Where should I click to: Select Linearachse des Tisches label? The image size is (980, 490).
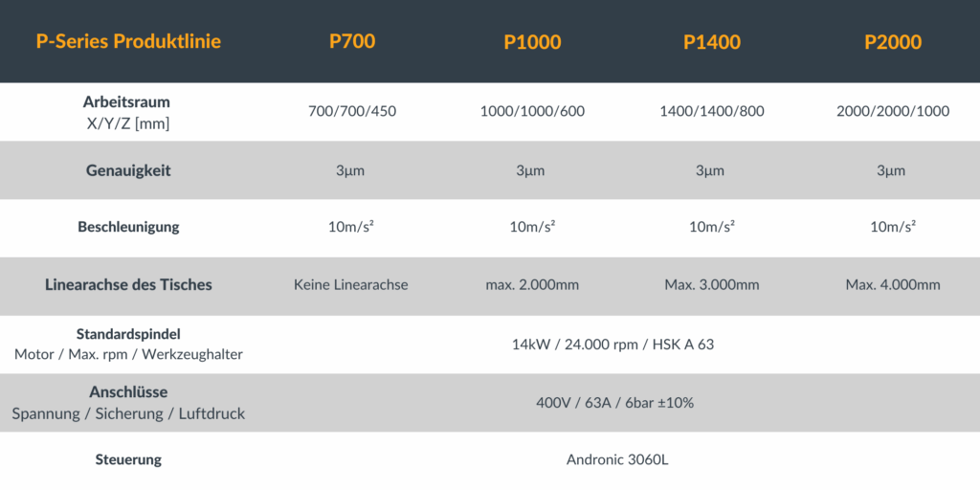[x=128, y=284]
